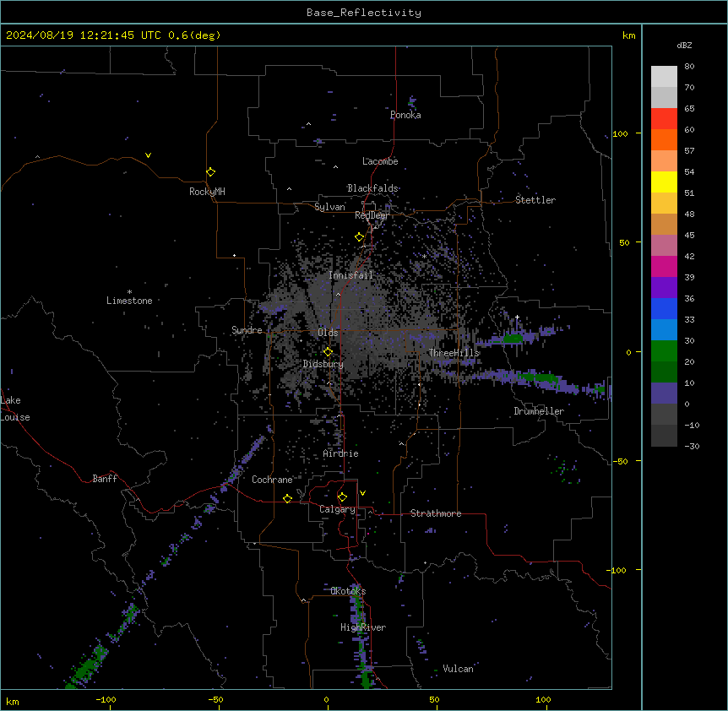Click the Calgary city label
Screen dimensions: 728x711
[x=337, y=509]
